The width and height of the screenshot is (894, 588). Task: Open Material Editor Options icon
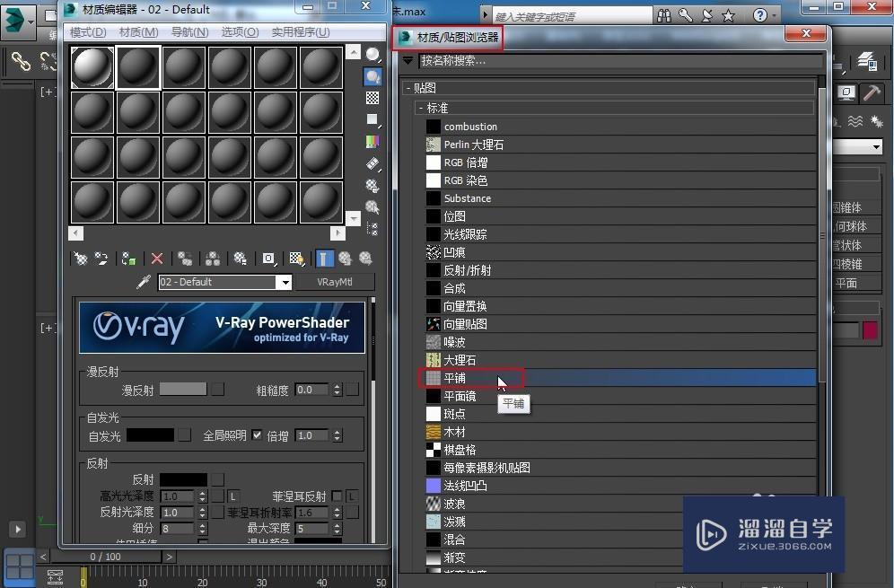pos(372,186)
